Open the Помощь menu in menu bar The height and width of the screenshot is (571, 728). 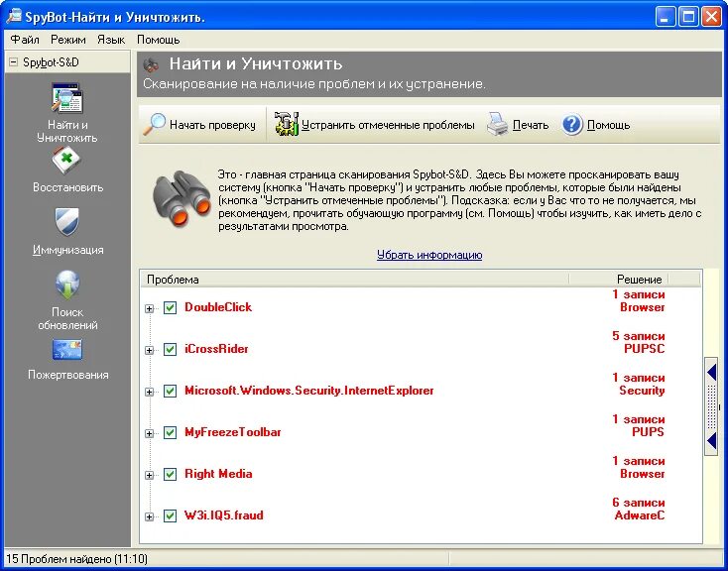[x=159, y=40]
